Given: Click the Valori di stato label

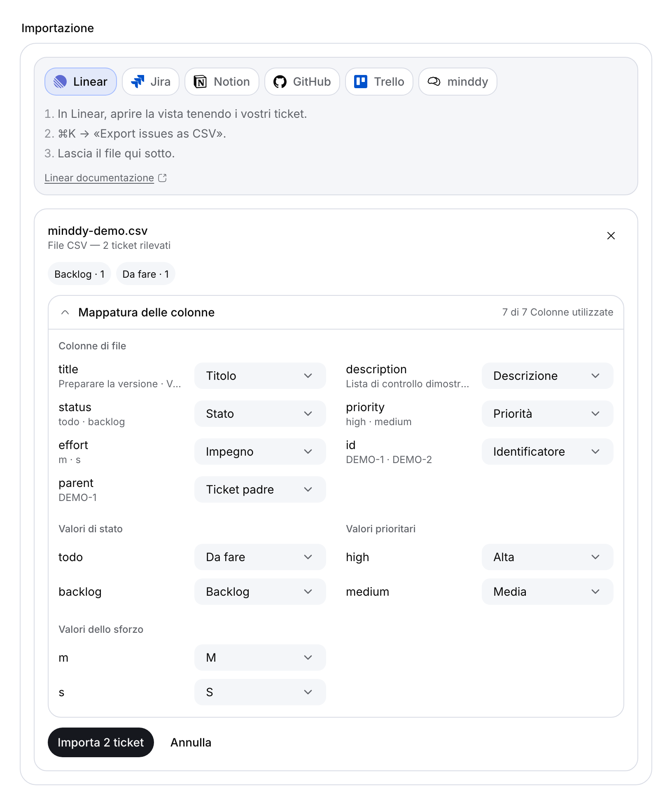Looking at the screenshot, I should 91,529.
